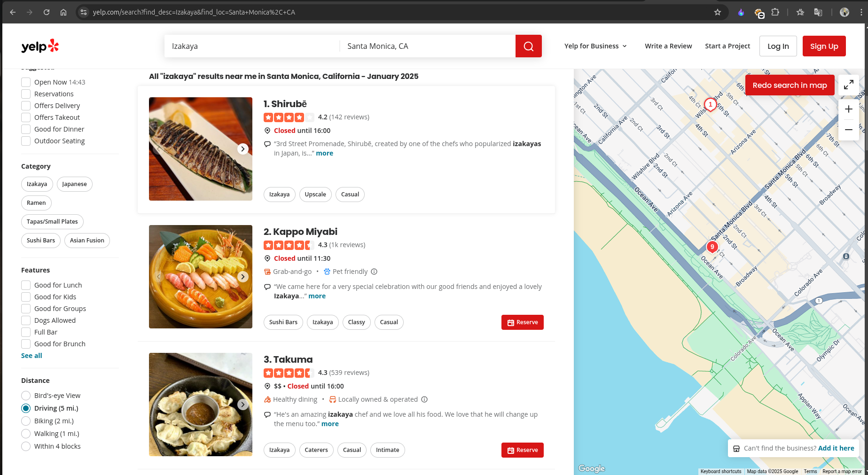Screen dimensions: 868x475
Task: Click the Google logo on map
Action: click(x=591, y=468)
